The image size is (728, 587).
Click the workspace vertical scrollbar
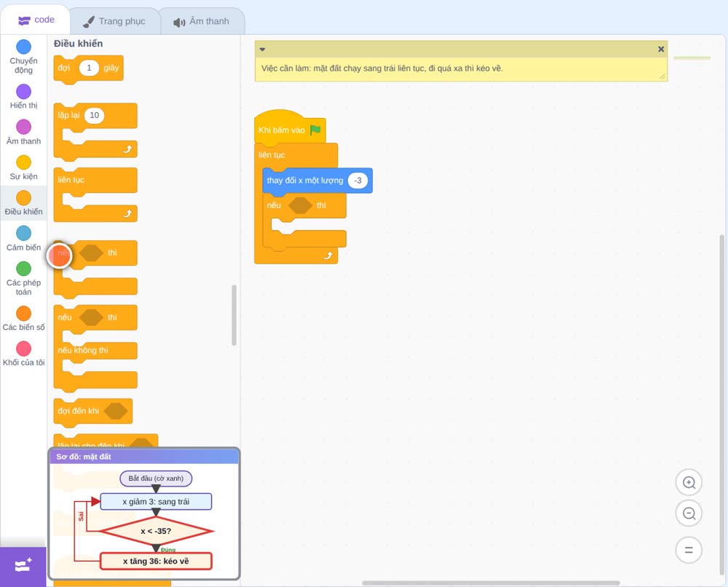pyautogui.click(x=722, y=404)
